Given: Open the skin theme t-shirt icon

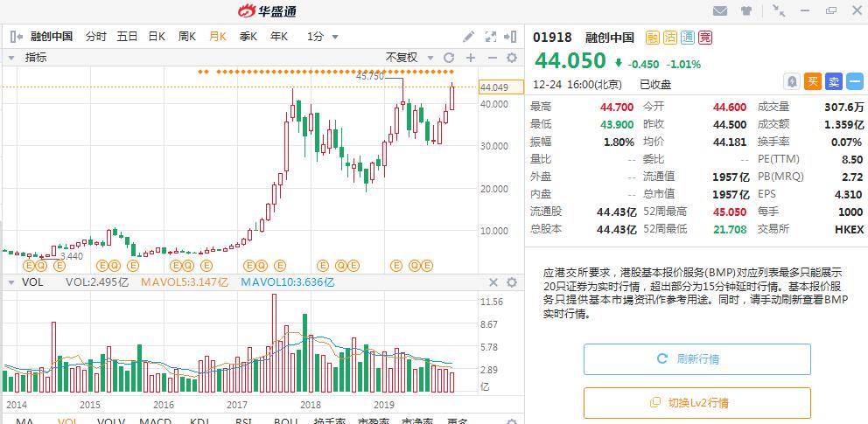Looking at the screenshot, I should 746,10.
